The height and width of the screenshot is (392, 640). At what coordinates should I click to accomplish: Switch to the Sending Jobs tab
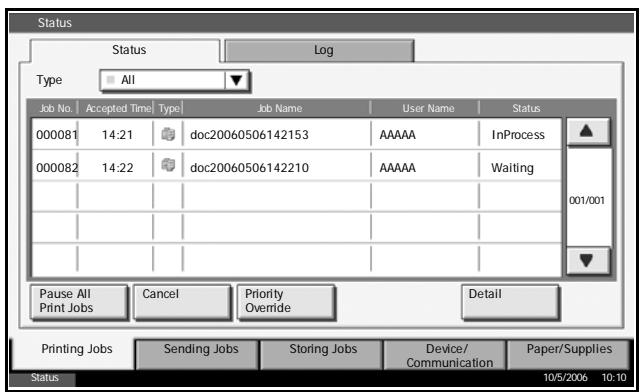(198, 354)
